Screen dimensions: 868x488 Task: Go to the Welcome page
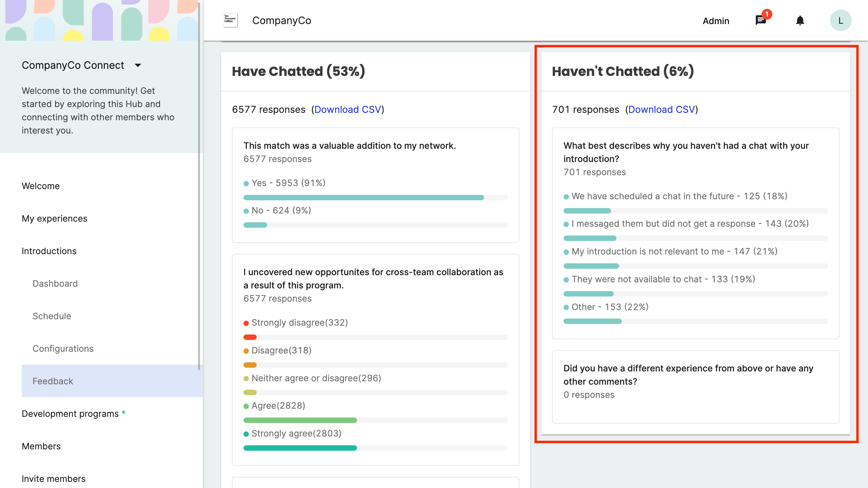click(41, 186)
